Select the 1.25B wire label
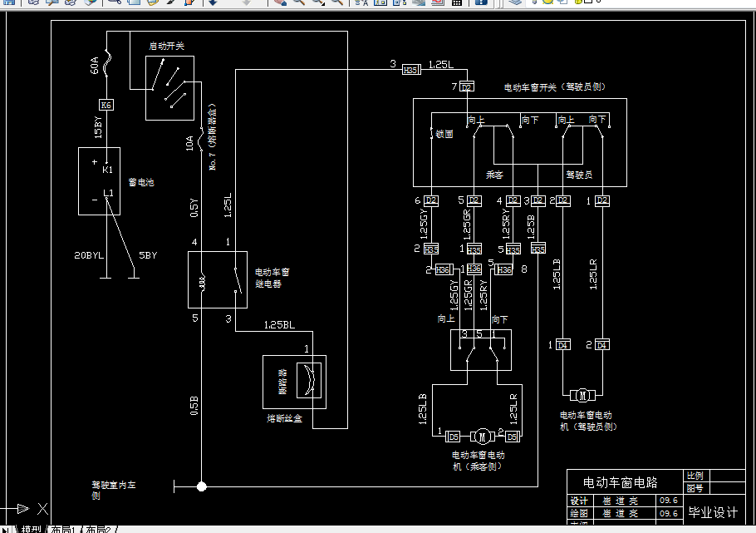 [532, 227]
